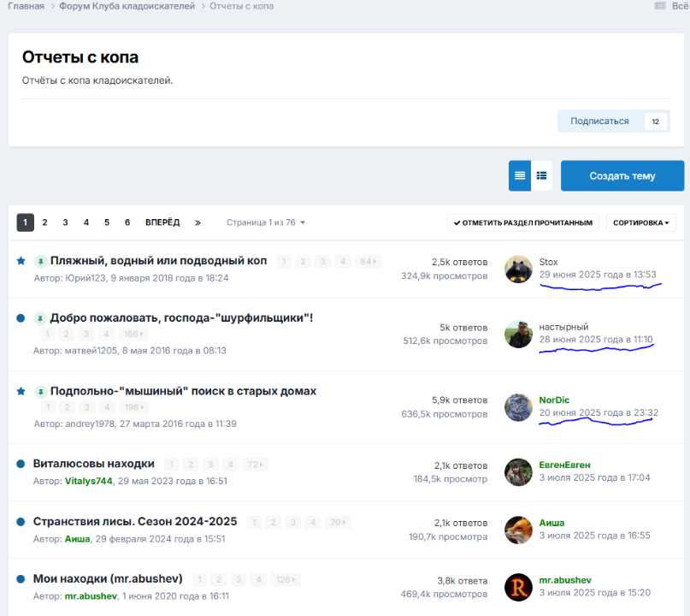Viewport: 690px width, 616px height.
Task: Click Создать тему button
Action: click(x=622, y=175)
